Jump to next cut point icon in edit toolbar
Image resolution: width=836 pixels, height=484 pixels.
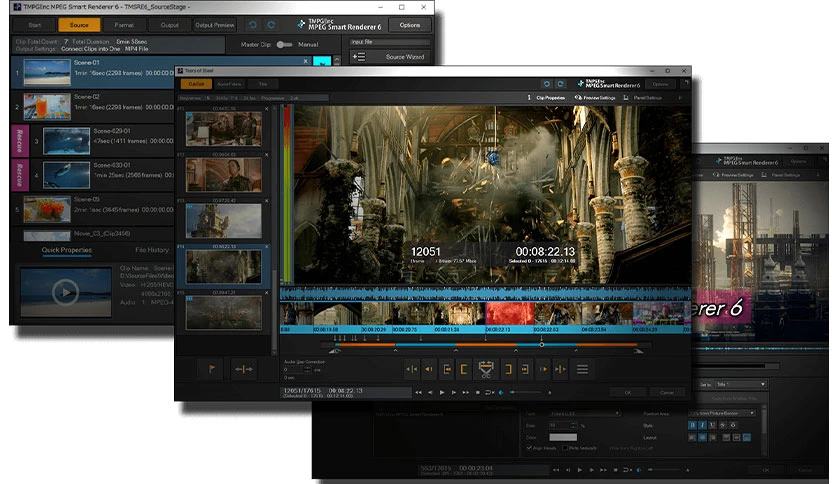coord(560,369)
